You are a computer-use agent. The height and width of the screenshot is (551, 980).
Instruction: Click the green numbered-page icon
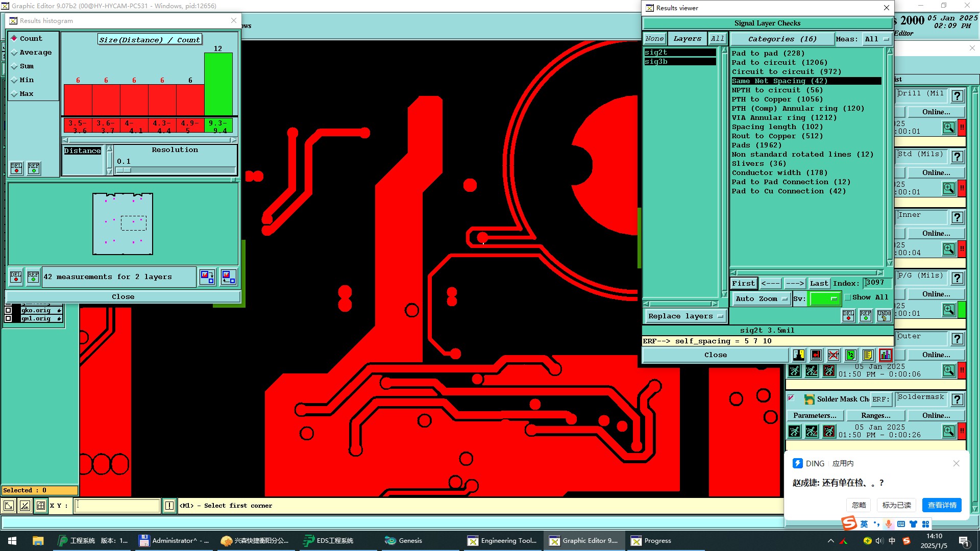click(x=850, y=355)
